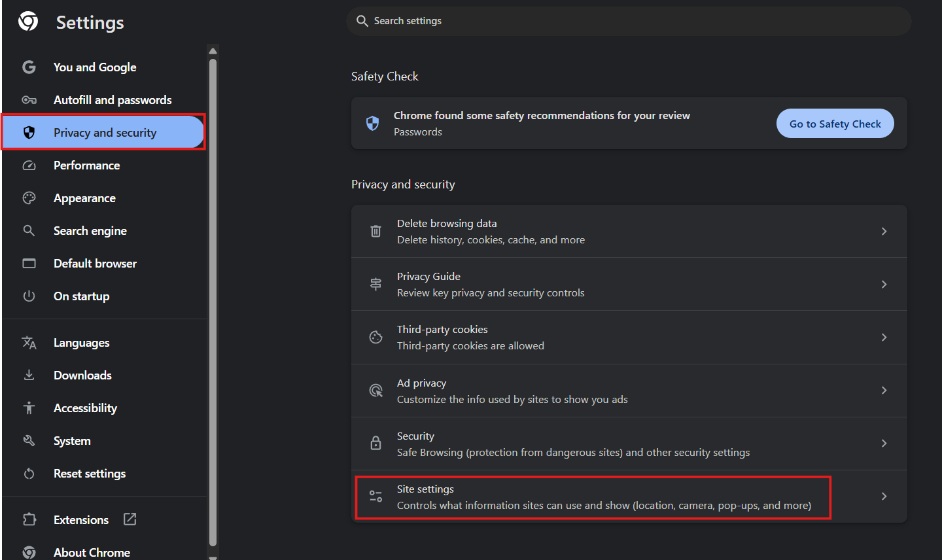Open external link icon next to Extensions

click(130, 519)
